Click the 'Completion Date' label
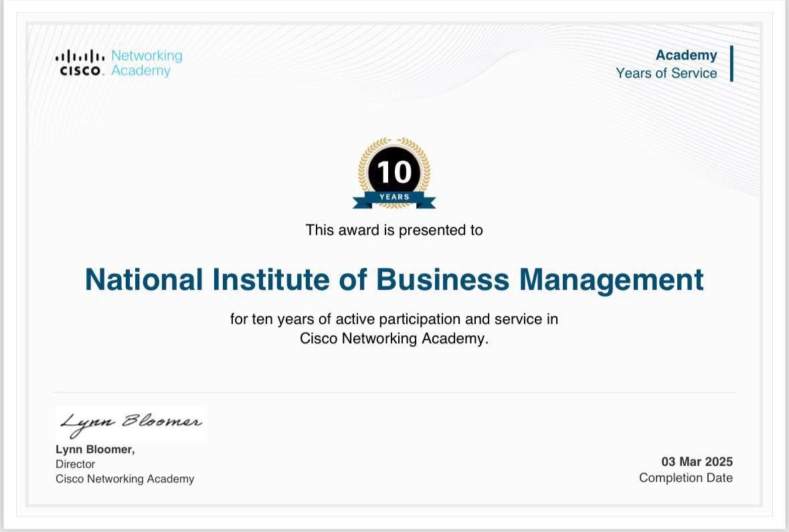789x532 pixels. point(685,478)
